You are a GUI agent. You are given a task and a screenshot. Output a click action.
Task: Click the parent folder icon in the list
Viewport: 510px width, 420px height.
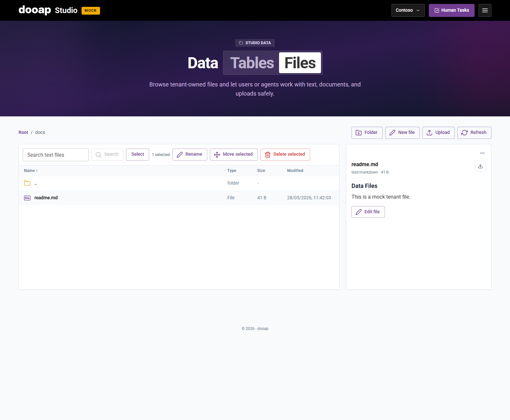(x=27, y=183)
